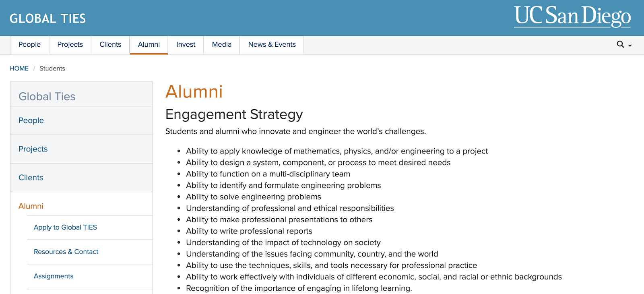The height and width of the screenshot is (294, 644).
Task: Click bullet 'make professional presentations to others'
Action: tap(279, 220)
